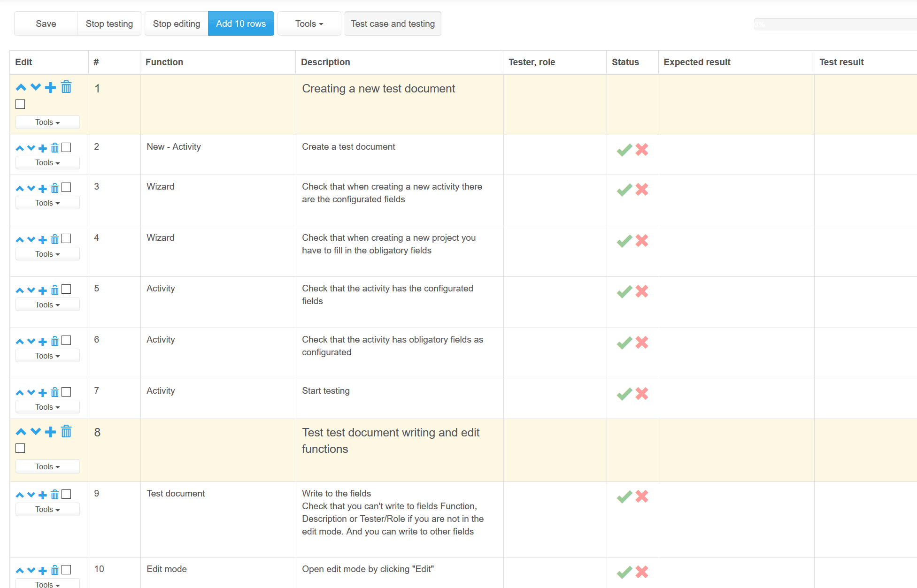The width and height of the screenshot is (917, 588).
Task: Delete row 8 with the trash icon
Action: (66, 431)
